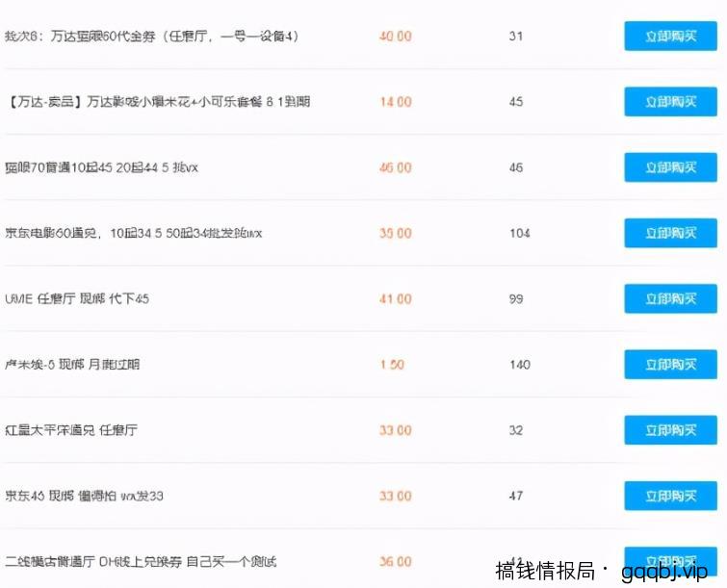Click the price 41.00
Viewport: 727px width, 588px height.
396,299
